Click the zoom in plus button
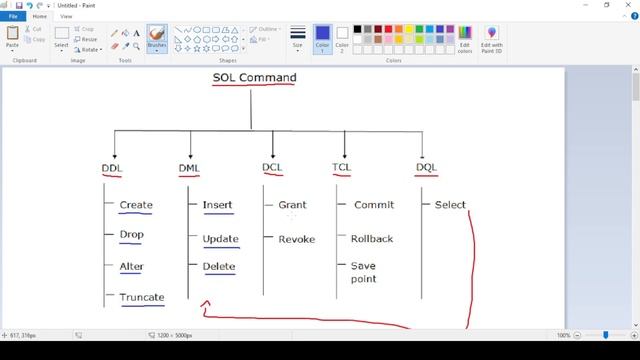640x360 pixels. point(634,335)
